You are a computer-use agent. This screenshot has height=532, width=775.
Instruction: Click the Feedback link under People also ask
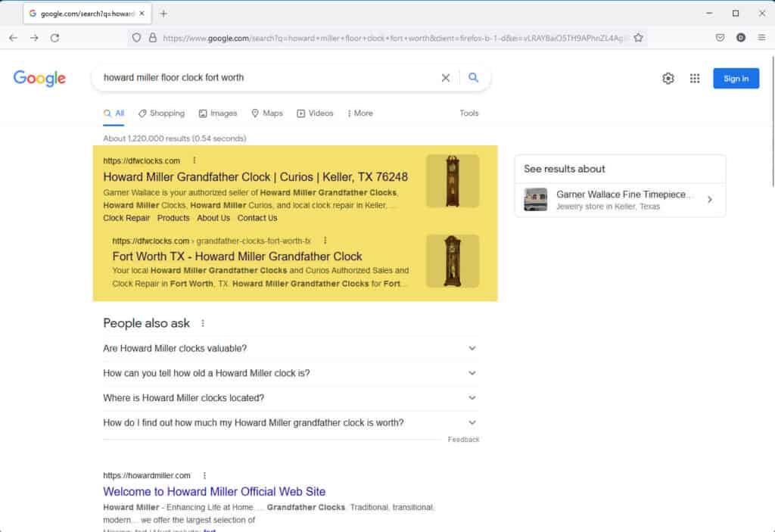(463, 440)
